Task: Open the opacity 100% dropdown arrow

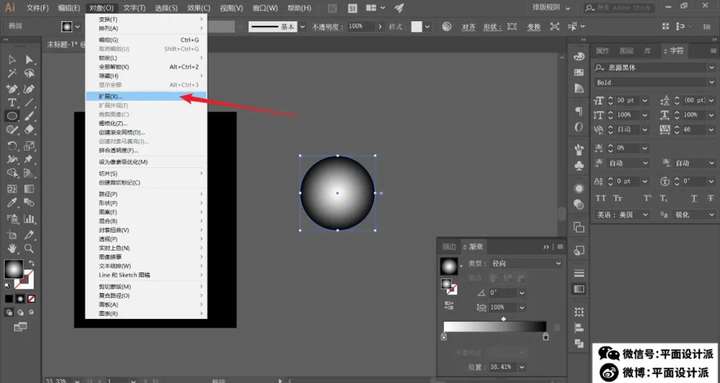Action: pos(379,27)
